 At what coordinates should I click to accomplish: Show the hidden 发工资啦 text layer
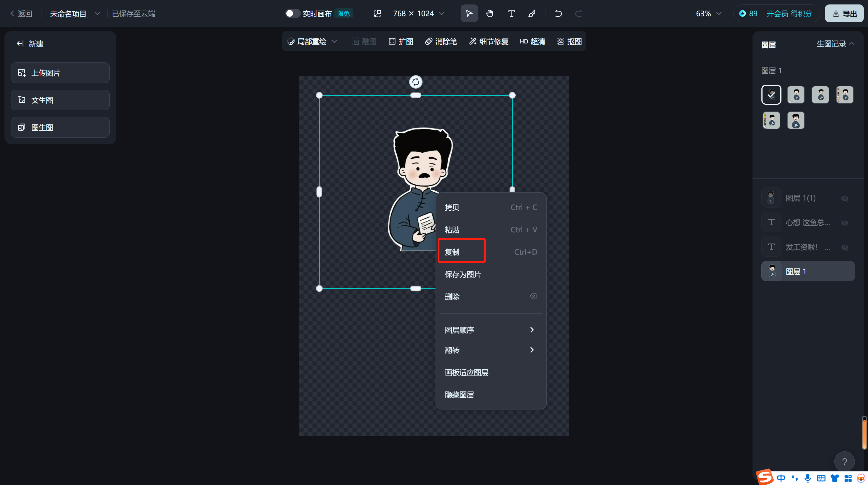(844, 248)
